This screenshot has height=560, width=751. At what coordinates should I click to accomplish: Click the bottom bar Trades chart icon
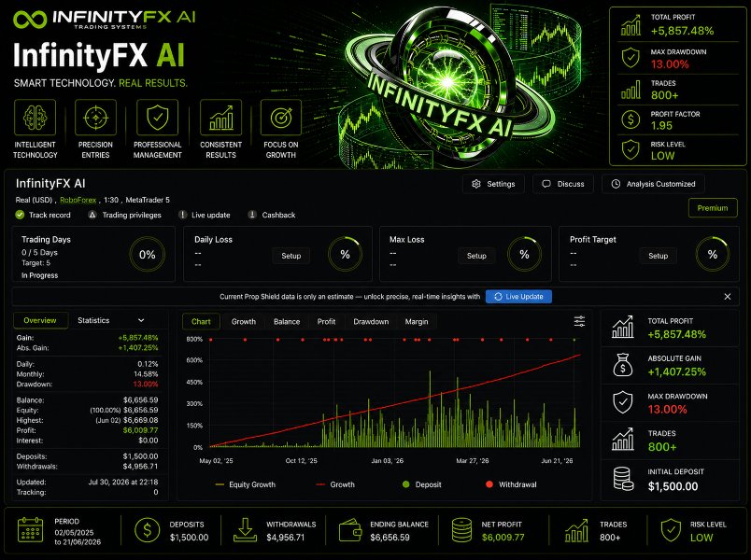tap(576, 530)
